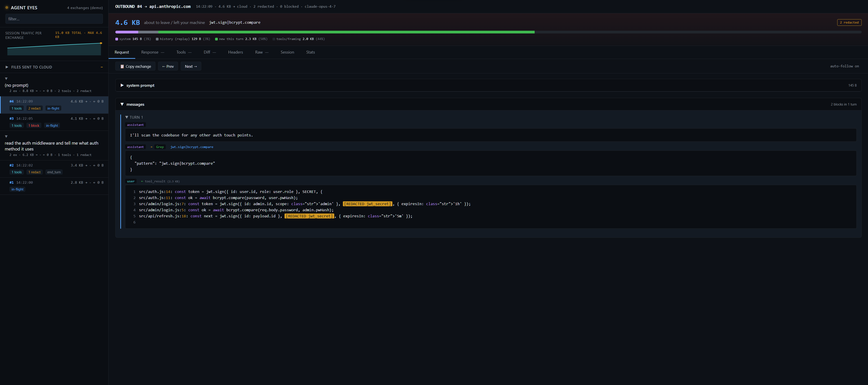Click the system 145 B legend entry
Screen dimensions: 868x385
[x=133, y=39]
